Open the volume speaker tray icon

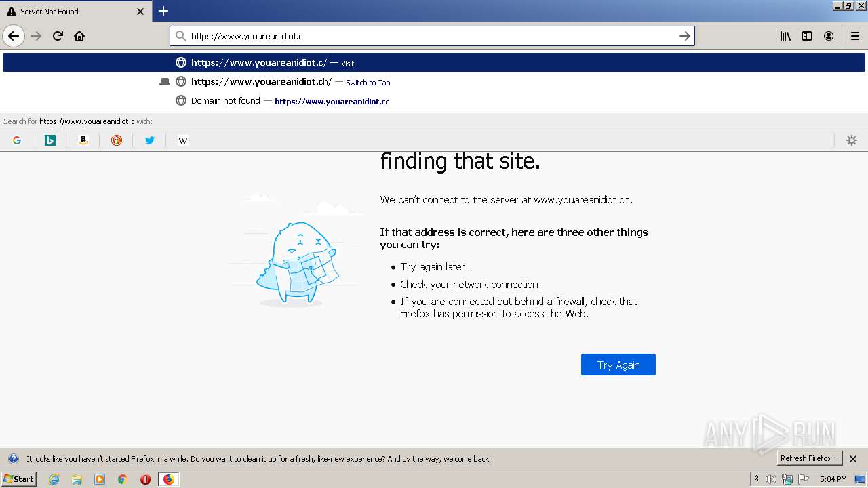[x=771, y=479]
